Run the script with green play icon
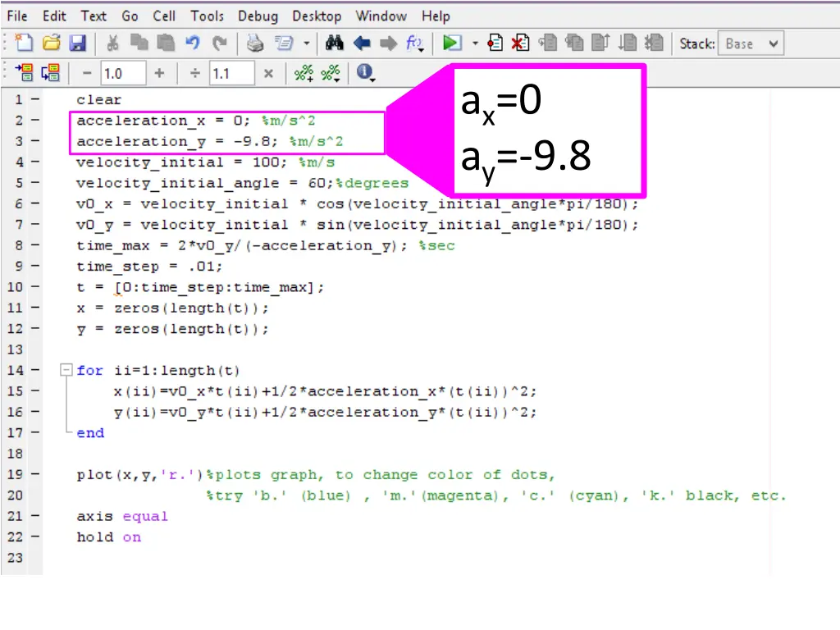The height and width of the screenshot is (630, 840). [x=452, y=43]
